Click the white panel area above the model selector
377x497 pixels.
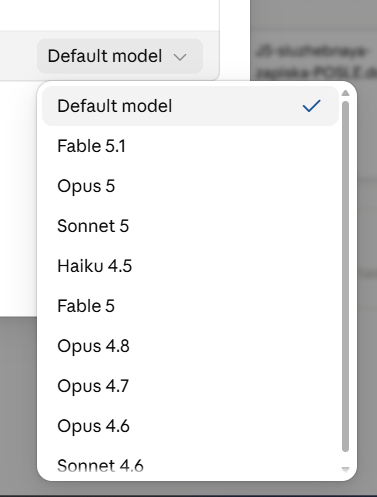pyautogui.click(x=109, y=15)
